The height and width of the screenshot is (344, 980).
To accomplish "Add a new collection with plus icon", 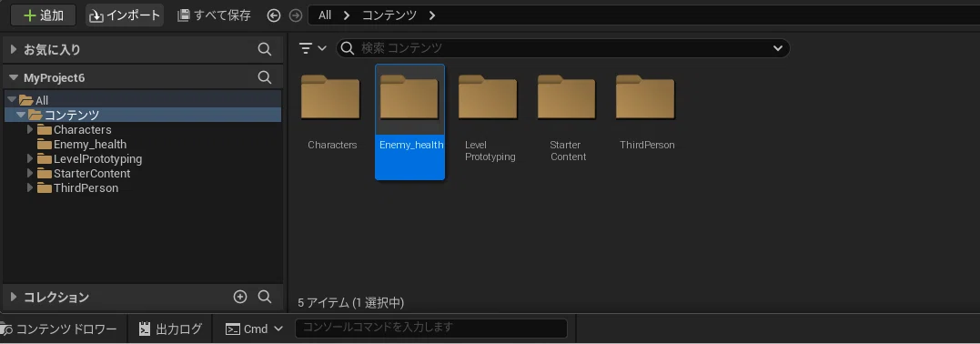I will pos(240,297).
